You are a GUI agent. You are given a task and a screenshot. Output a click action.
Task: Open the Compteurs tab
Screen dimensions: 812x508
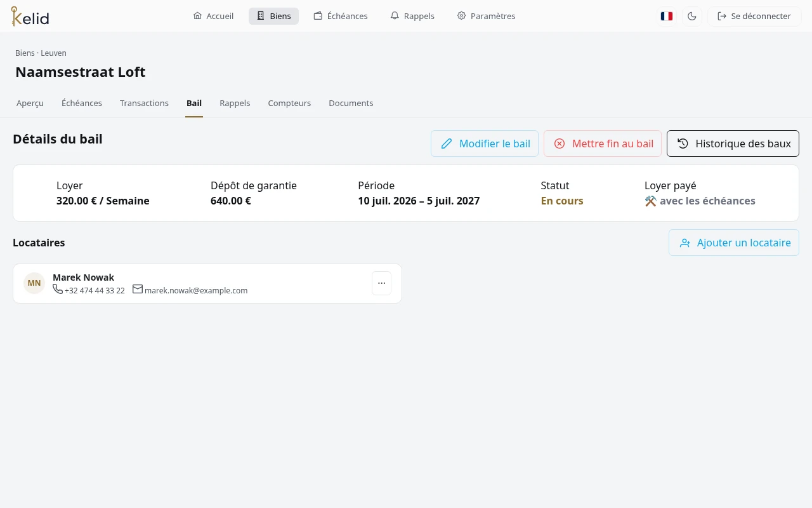click(x=289, y=103)
